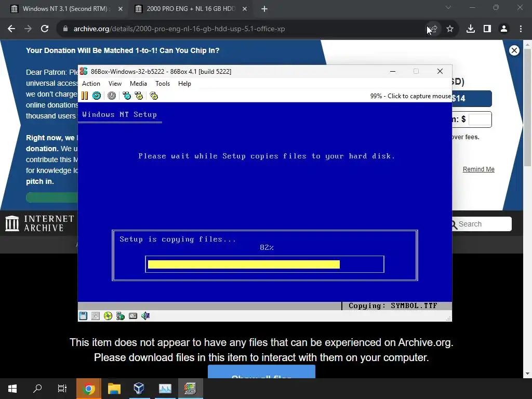Minimize the 86Box window
The width and height of the screenshot is (532, 399).
[393, 71]
